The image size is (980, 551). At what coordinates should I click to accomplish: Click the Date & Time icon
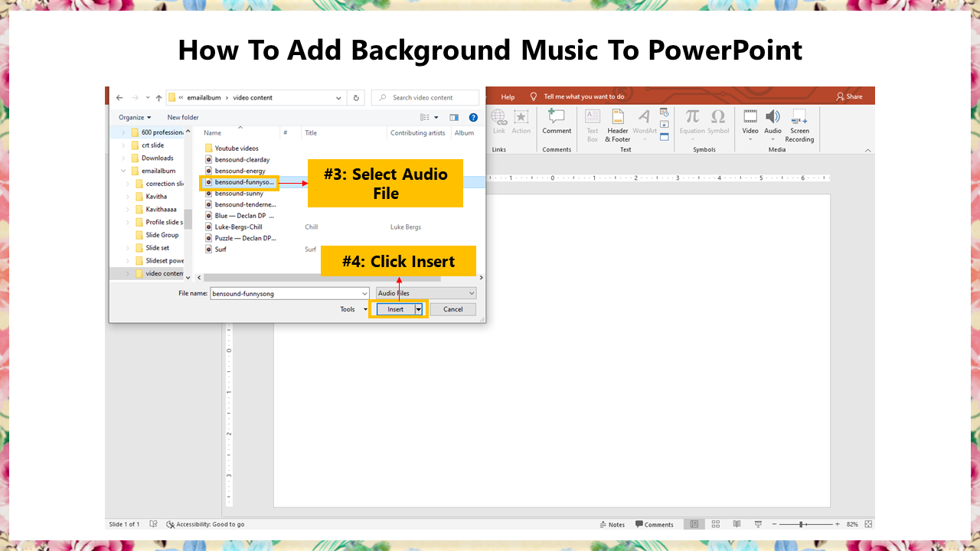click(x=664, y=112)
